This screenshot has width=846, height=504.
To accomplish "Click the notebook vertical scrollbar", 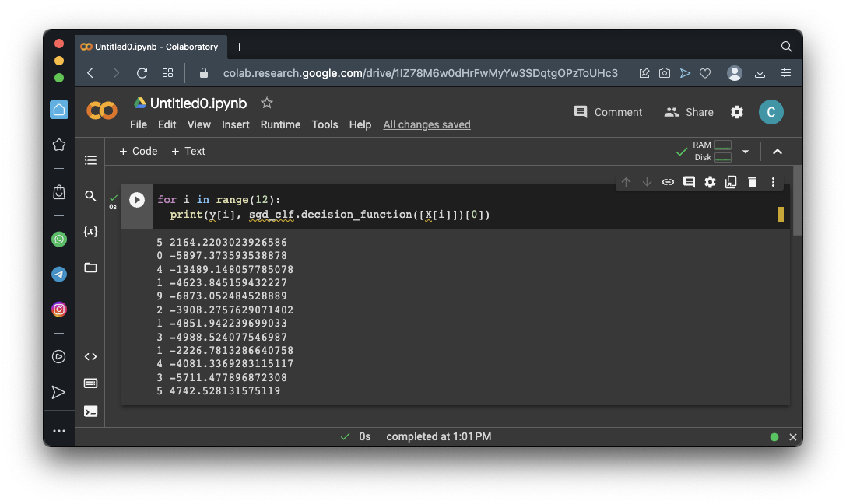I will point(797,201).
